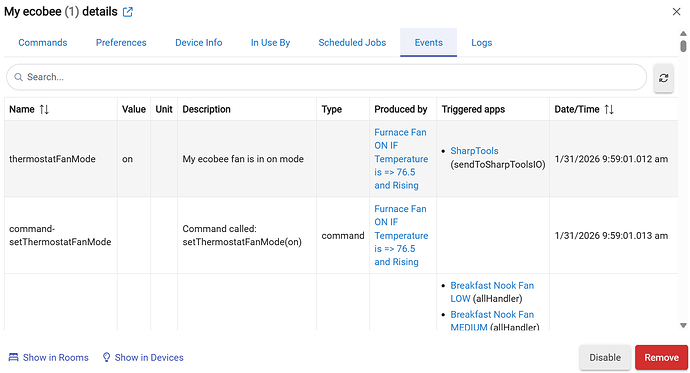Click the 'My ecobee (1) details' title

click(61, 11)
